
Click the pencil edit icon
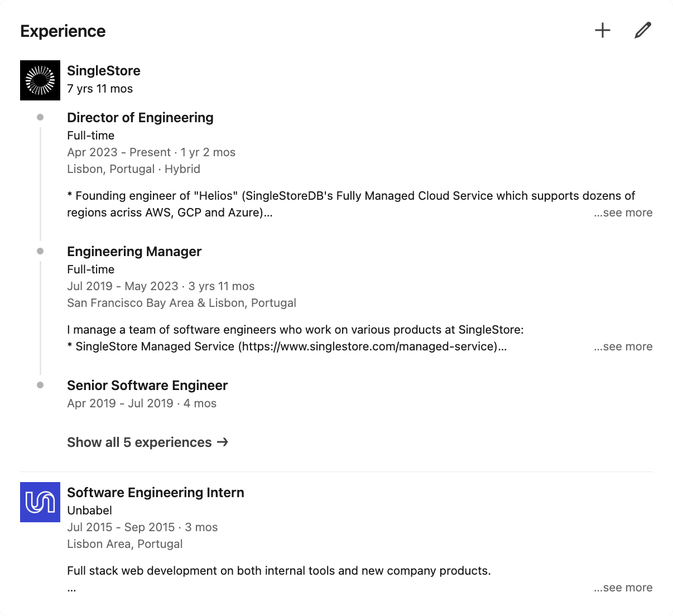[643, 30]
